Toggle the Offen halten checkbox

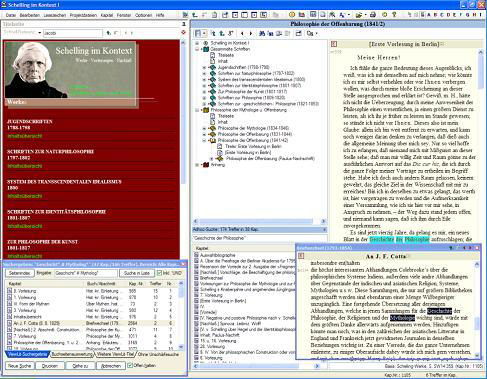[x=130, y=366]
